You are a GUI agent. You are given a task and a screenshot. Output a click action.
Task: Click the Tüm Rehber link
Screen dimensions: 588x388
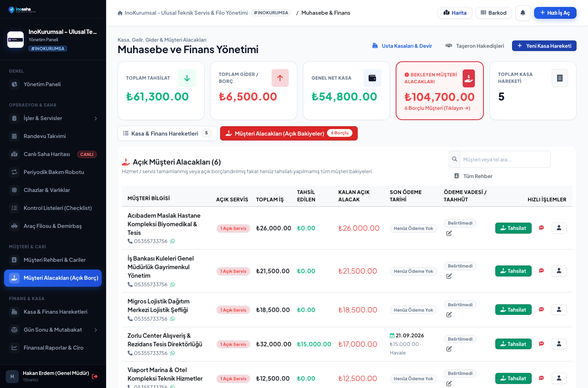pos(473,176)
